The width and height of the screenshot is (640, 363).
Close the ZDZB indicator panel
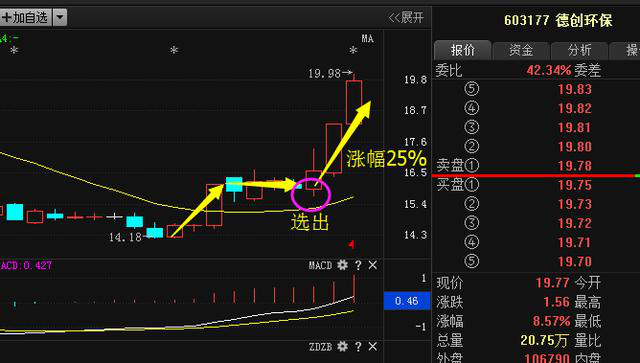click(373, 347)
